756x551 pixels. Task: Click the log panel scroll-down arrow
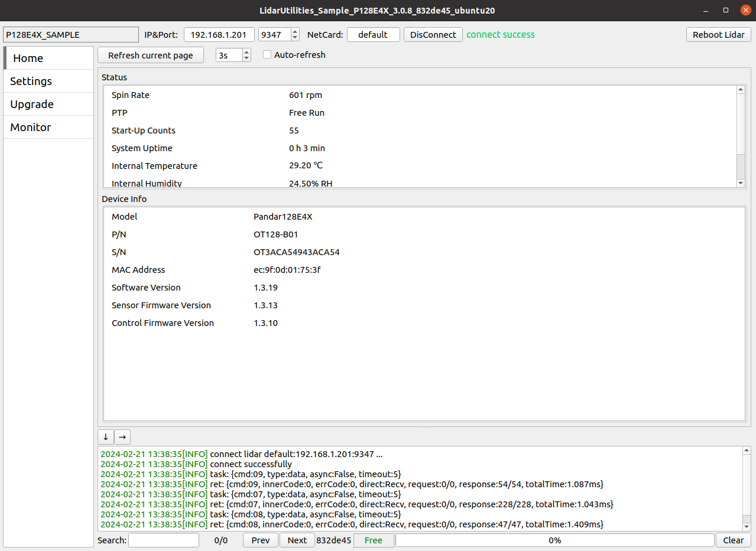pos(747,526)
